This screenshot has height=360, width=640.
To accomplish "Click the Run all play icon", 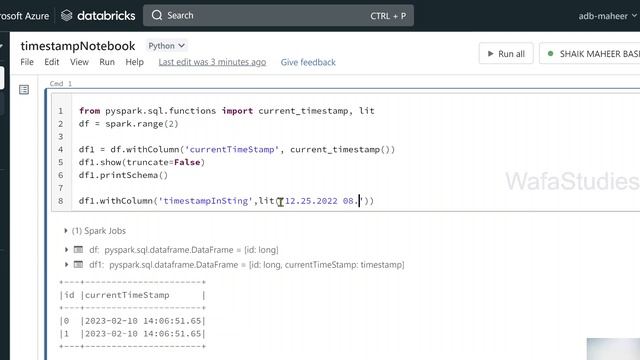I will [491, 54].
